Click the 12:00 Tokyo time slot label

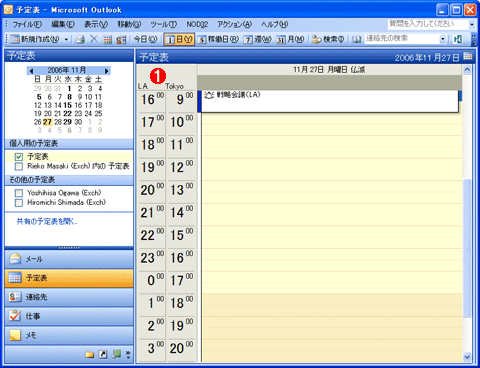181,167
